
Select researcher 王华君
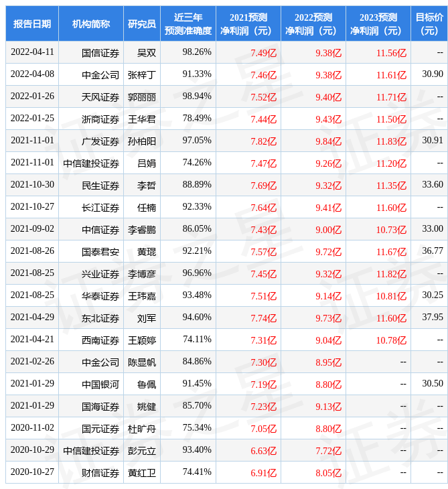[x=142, y=119]
